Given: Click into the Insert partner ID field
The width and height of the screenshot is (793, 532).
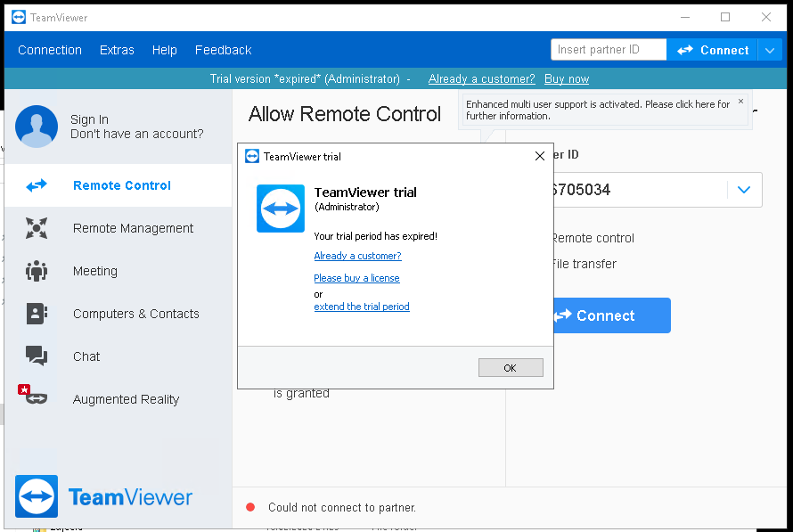Looking at the screenshot, I should tap(609, 50).
